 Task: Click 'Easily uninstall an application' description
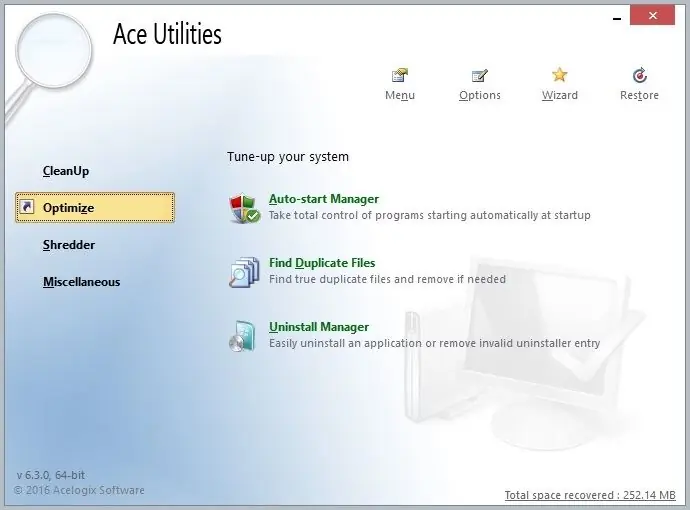coord(434,343)
